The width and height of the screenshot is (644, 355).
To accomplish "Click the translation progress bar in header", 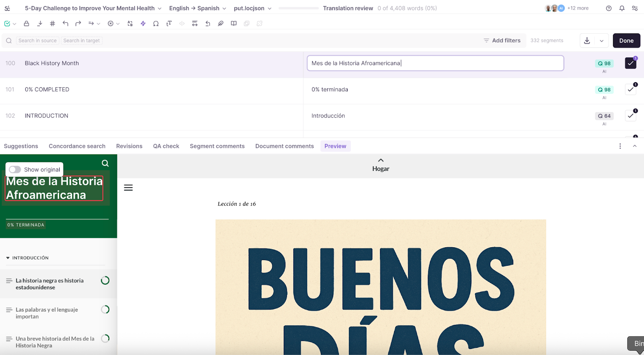I will [298, 8].
